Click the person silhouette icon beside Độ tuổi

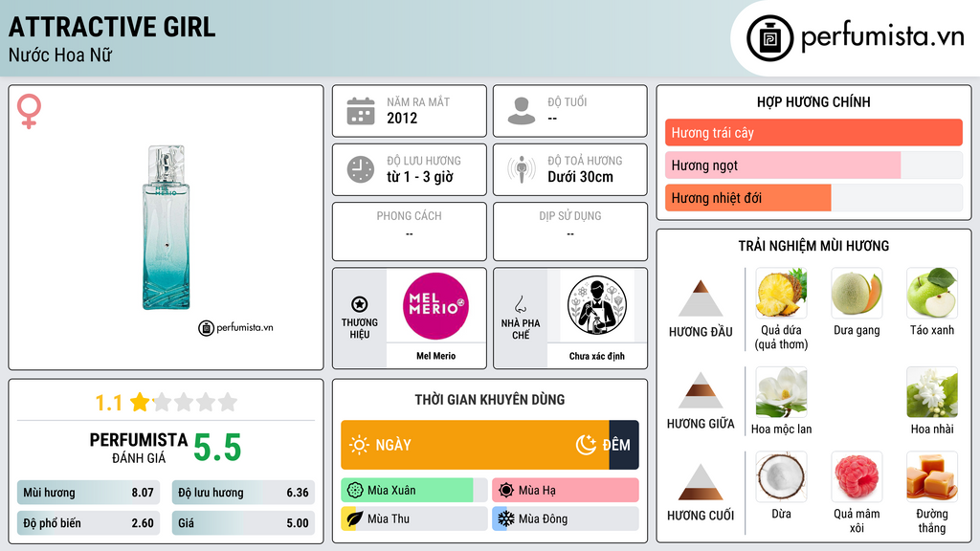click(x=522, y=111)
